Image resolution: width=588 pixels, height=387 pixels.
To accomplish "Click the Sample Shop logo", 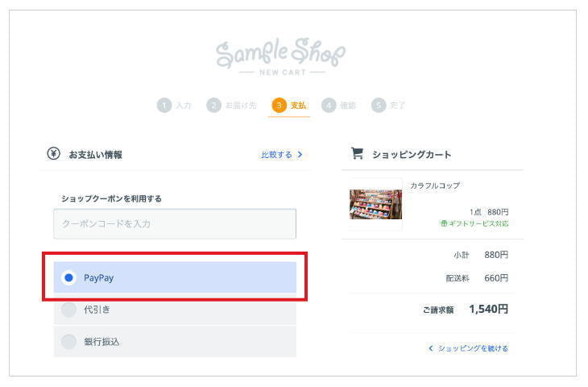I will 281,56.
